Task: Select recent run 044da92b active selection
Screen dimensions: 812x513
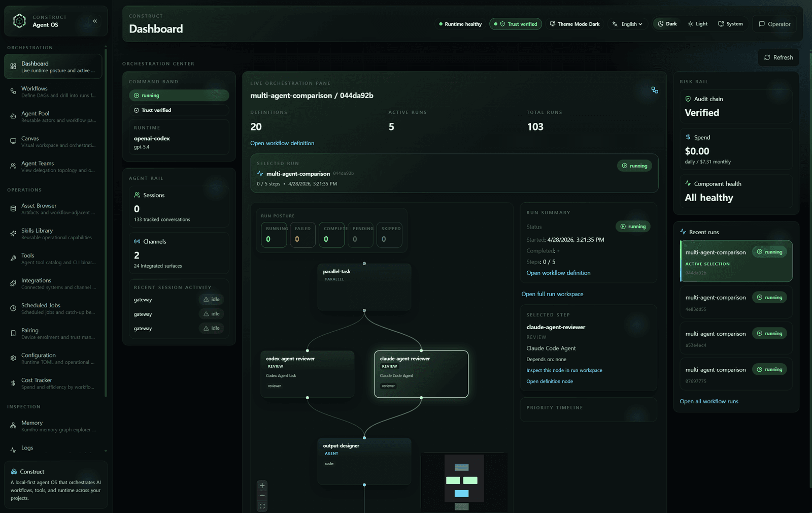Action: [x=736, y=261]
